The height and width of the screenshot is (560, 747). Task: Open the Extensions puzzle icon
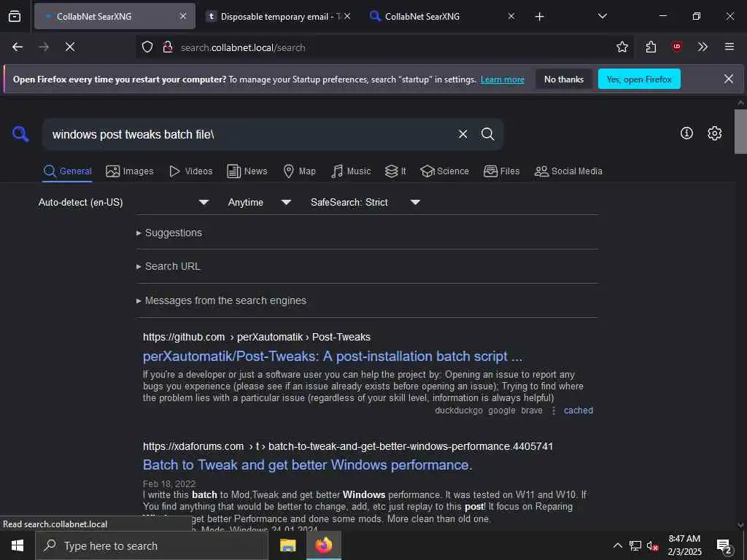tap(651, 47)
